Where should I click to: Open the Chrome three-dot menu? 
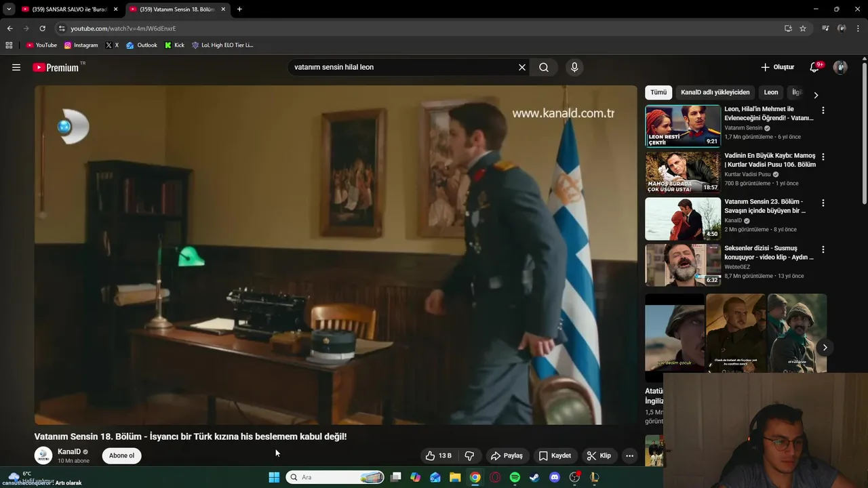pos(859,28)
